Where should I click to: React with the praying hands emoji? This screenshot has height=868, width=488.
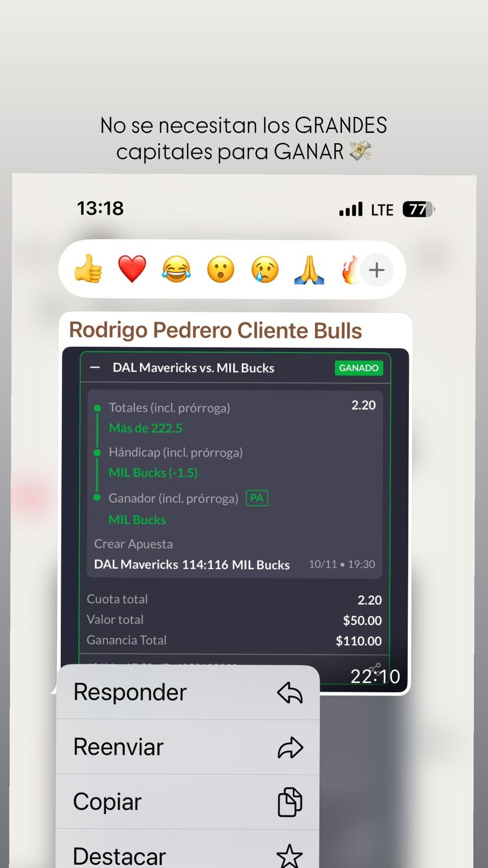click(x=309, y=269)
